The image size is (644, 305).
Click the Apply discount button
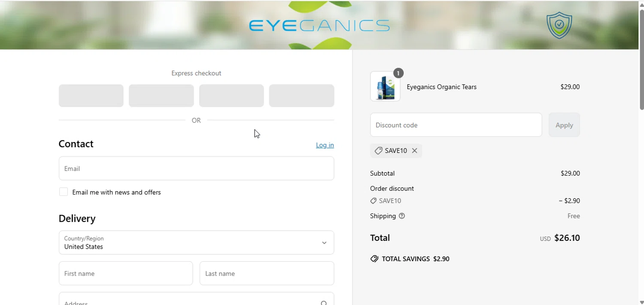[x=564, y=125]
